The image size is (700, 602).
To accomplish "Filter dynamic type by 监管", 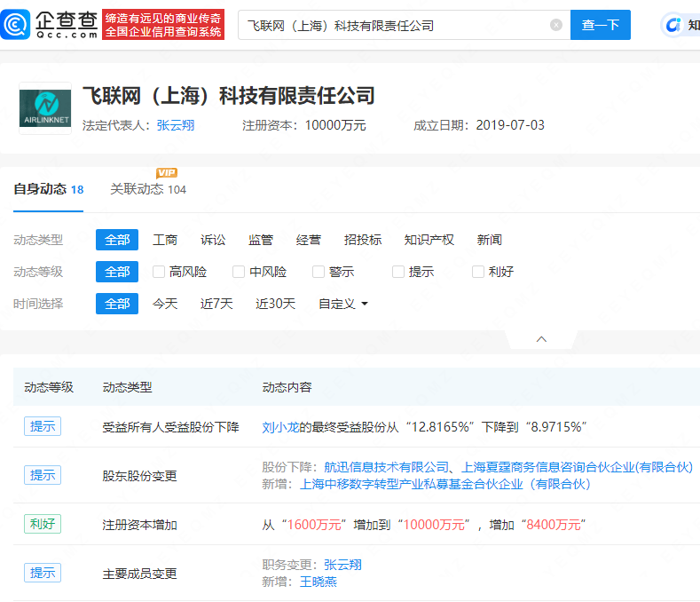I will 261,240.
